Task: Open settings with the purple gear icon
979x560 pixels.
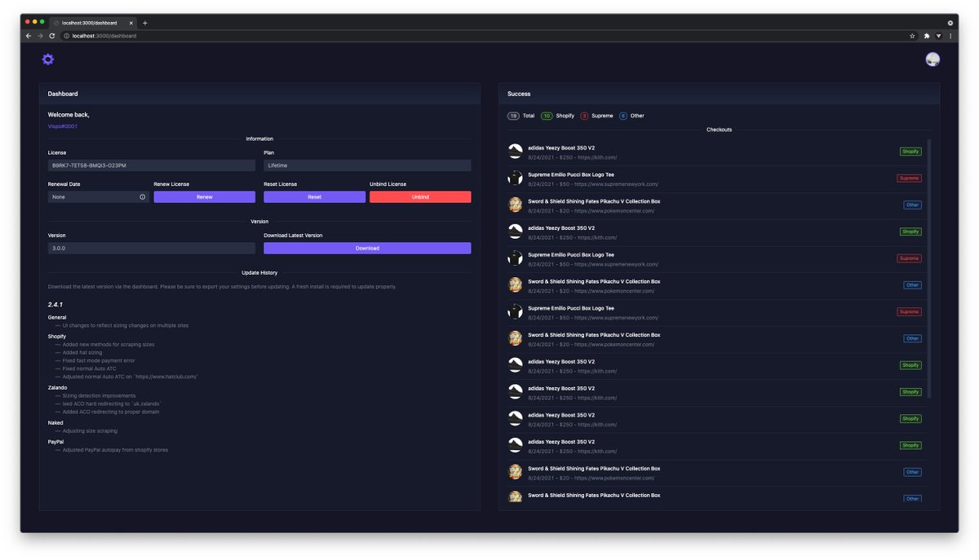Action: (x=48, y=60)
